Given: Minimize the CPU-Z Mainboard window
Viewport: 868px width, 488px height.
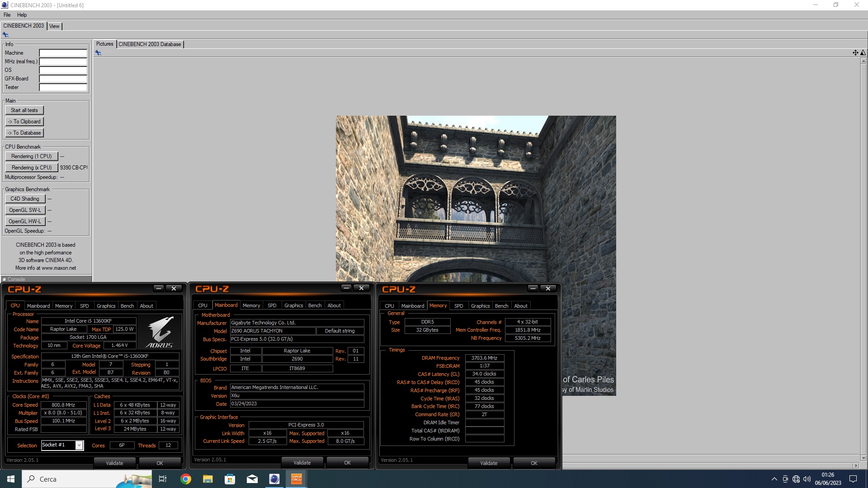Looking at the screenshot, I should pyautogui.click(x=346, y=288).
